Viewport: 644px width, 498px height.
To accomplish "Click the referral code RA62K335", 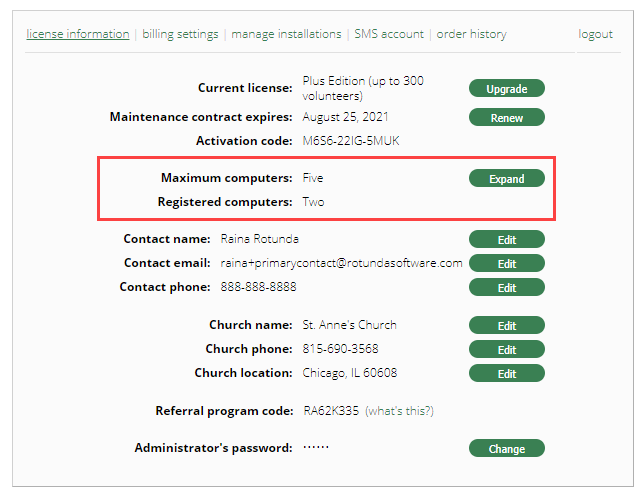I will coord(330,411).
